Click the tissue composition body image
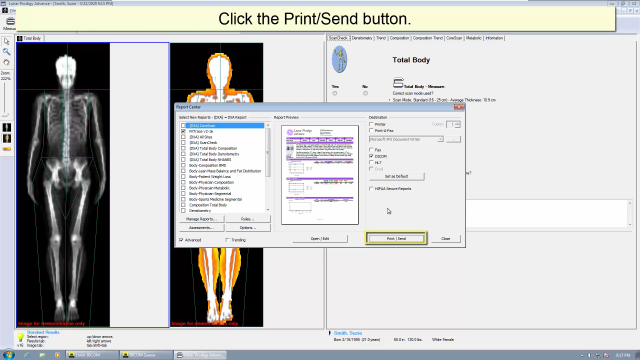This screenshot has height=360, width=640. [217, 185]
